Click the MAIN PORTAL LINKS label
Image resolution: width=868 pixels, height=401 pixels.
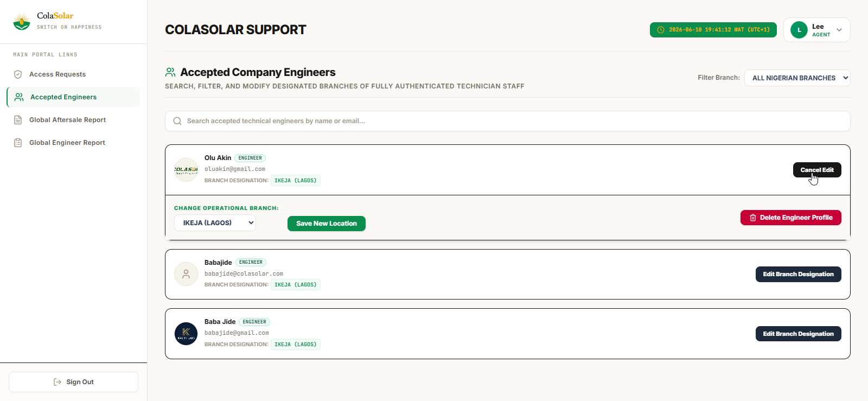pyautogui.click(x=45, y=55)
